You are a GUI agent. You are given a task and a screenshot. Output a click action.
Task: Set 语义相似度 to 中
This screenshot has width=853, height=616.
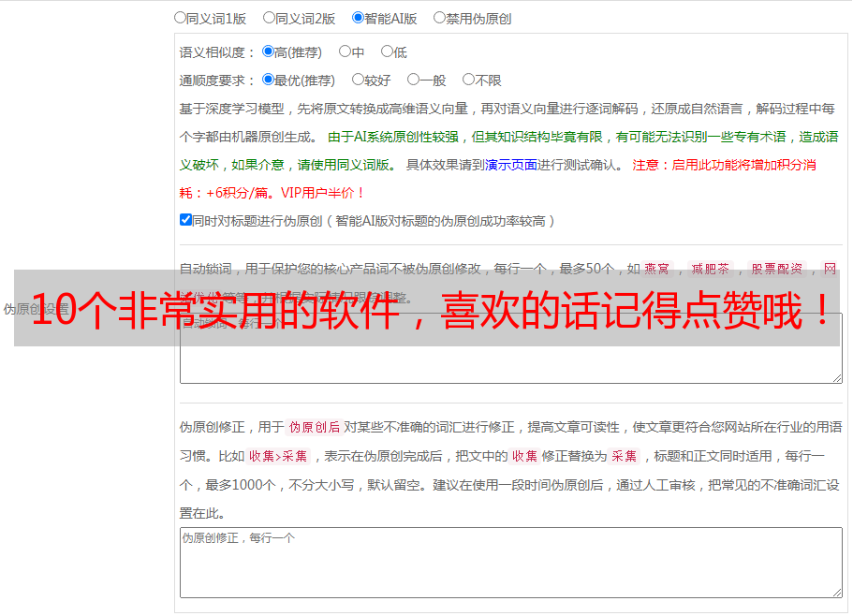pyautogui.click(x=345, y=51)
